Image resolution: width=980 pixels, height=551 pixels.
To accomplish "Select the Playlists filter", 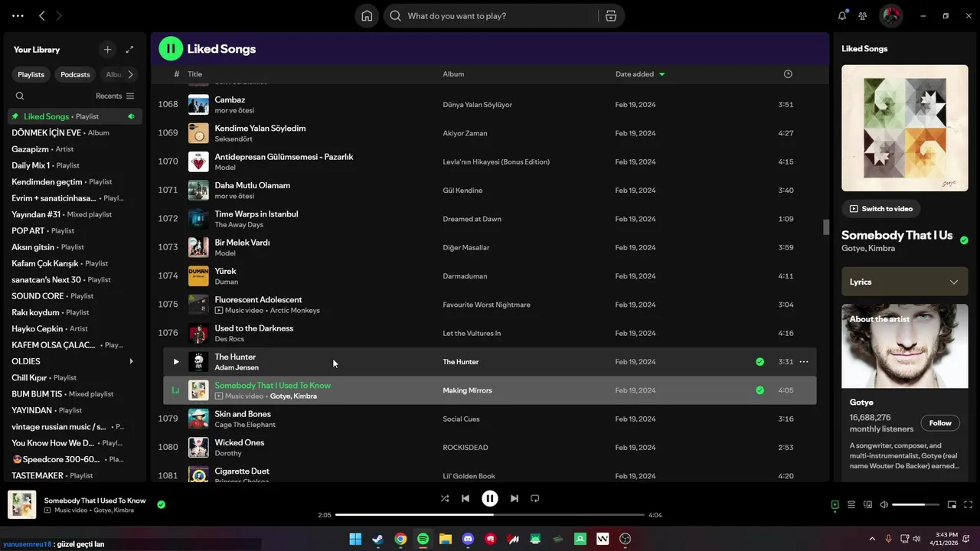I will pos(31,74).
